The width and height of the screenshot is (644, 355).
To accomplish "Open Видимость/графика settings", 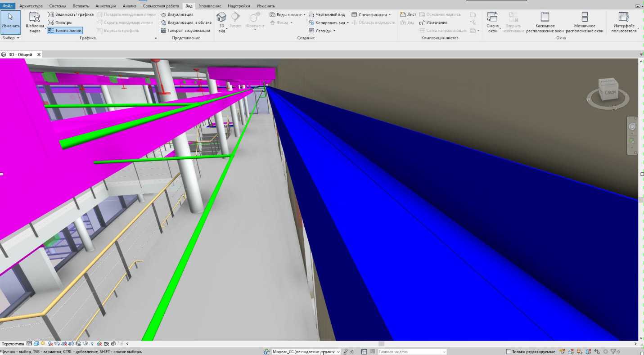I will [x=71, y=14].
